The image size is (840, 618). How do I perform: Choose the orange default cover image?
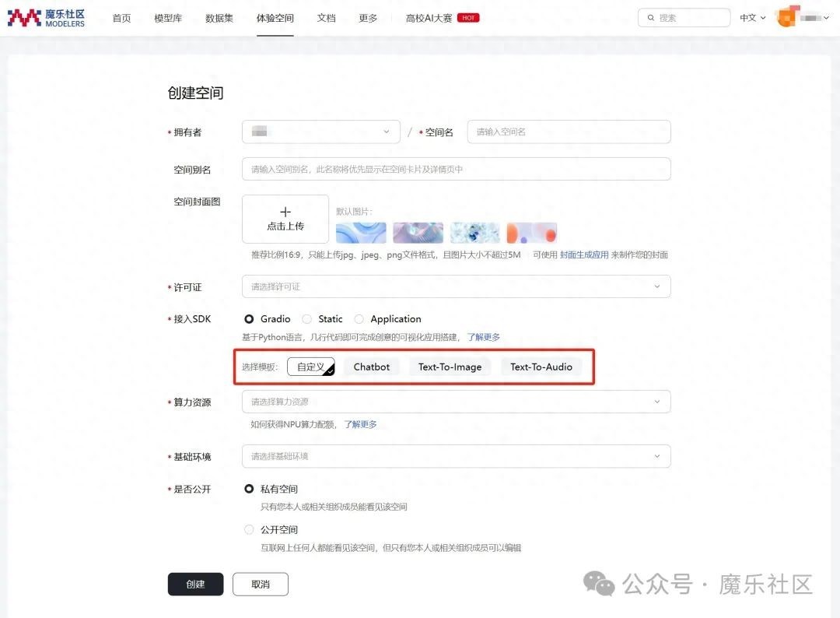pyautogui.click(x=531, y=233)
